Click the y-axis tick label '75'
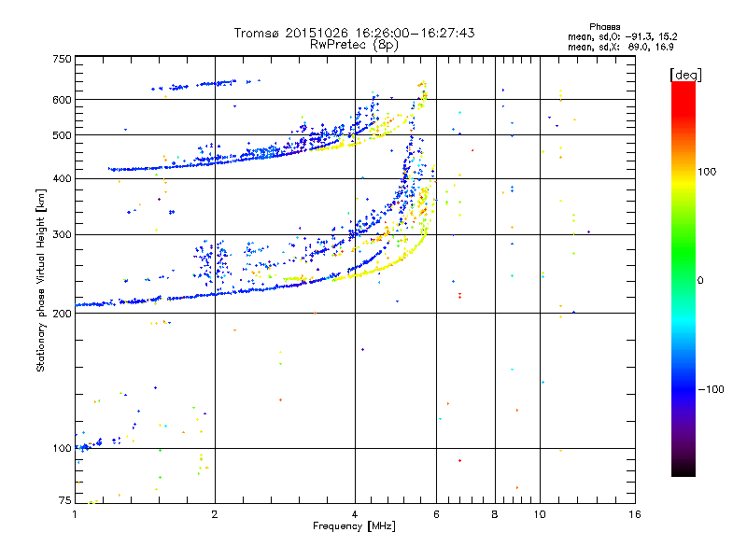 64,500
